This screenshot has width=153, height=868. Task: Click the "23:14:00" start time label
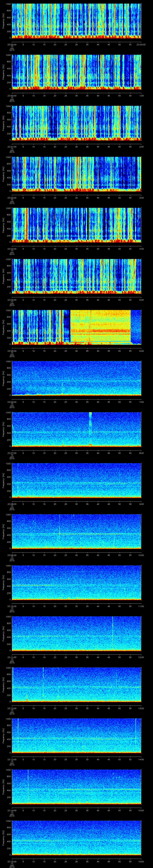tap(12, 810)
